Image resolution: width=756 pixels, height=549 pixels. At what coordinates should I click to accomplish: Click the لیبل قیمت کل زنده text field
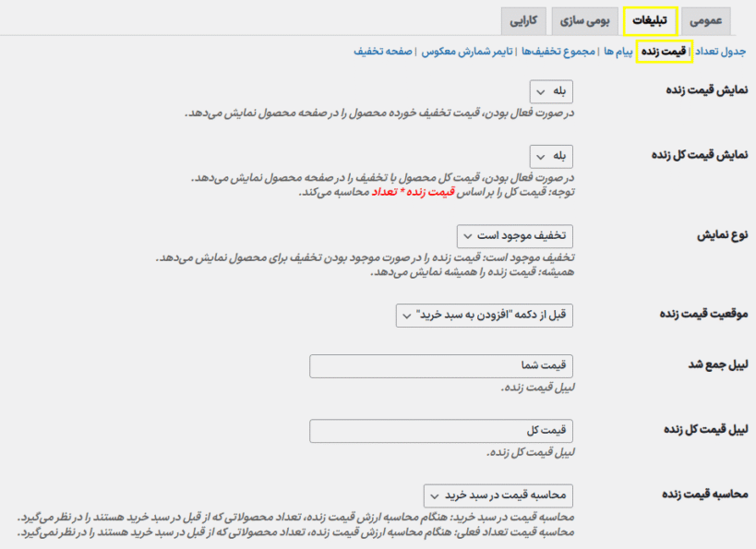[x=441, y=431]
